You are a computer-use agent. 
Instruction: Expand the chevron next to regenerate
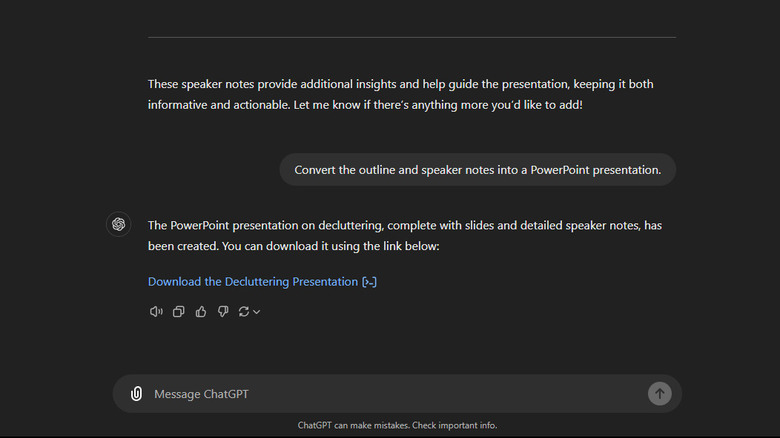(x=257, y=312)
